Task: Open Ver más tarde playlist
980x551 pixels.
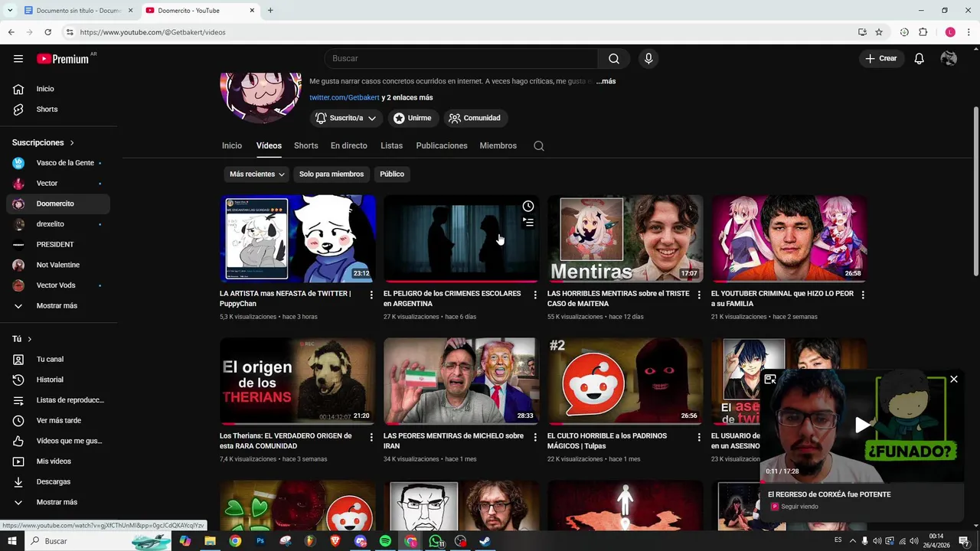Action: [x=58, y=420]
